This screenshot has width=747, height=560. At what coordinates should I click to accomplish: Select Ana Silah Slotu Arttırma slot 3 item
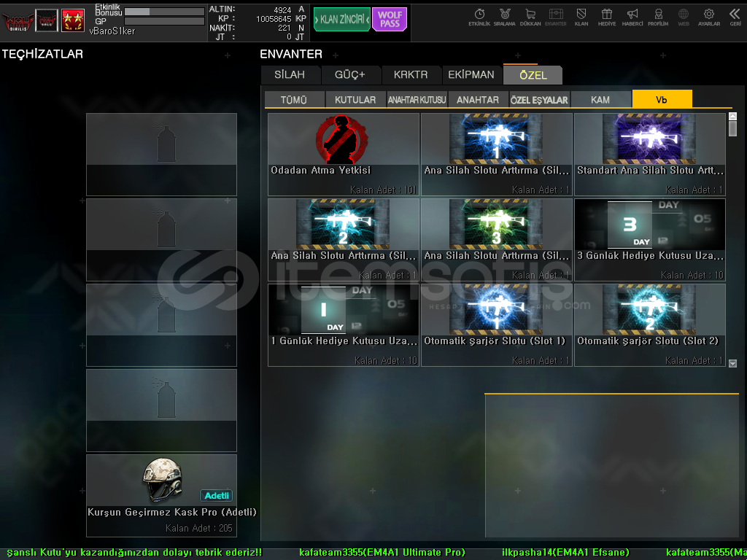[496, 239]
